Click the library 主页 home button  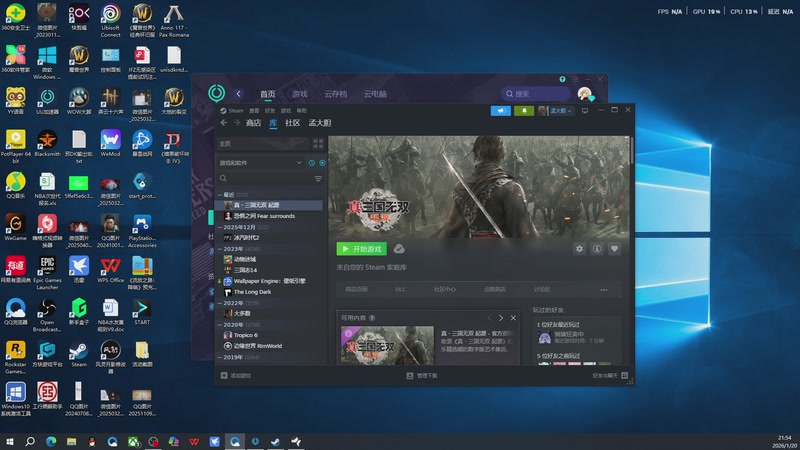click(263, 144)
